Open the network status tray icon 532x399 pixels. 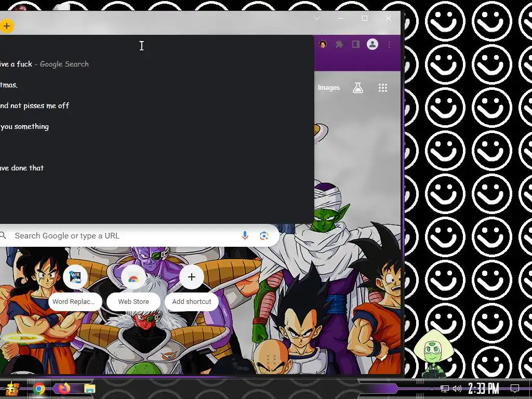click(x=445, y=389)
